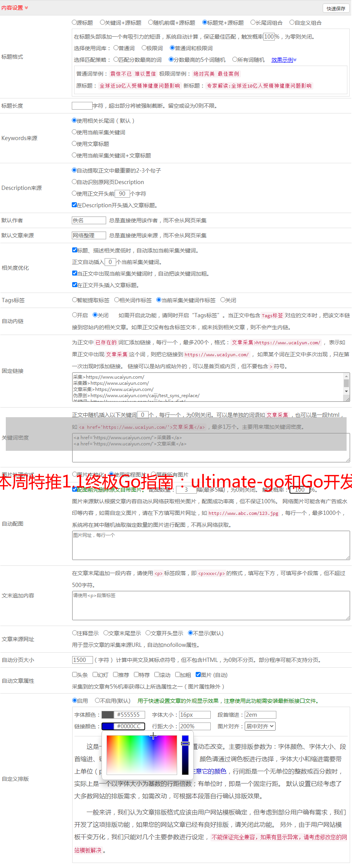Viewport: 352px width, 868px height.
Task: Select 使用当前采集关键词+文章标题 option
Action: [x=74, y=155]
